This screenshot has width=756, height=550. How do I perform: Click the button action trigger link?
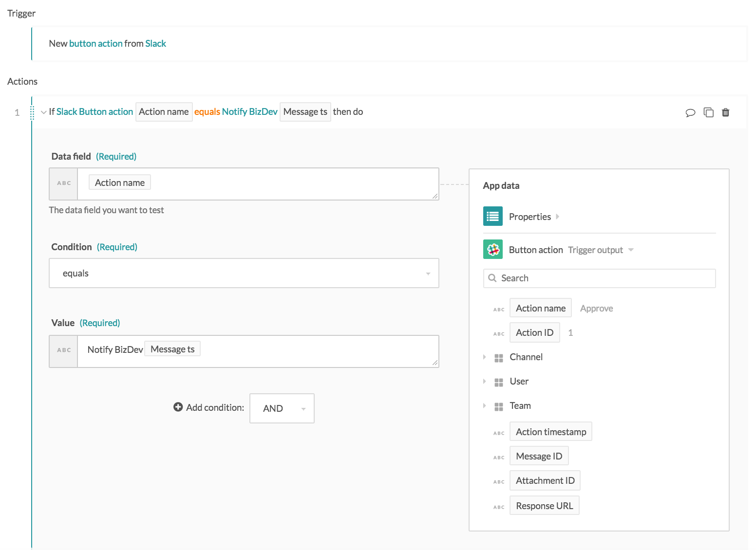(97, 43)
